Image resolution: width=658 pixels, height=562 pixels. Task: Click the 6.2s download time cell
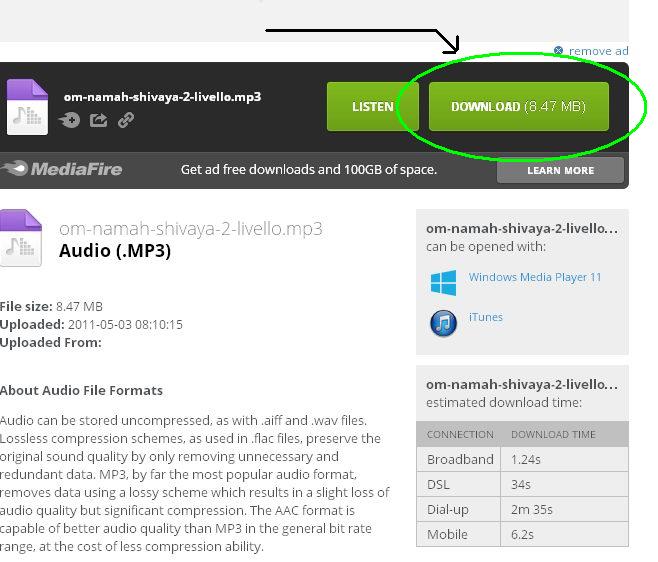pyautogui.click(x=565, y=534)
